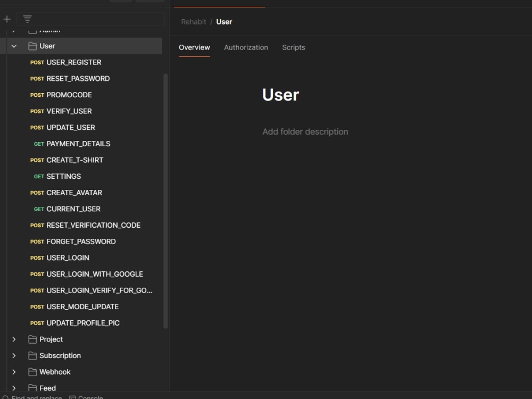Expand the Feed folder chevron

14,388
